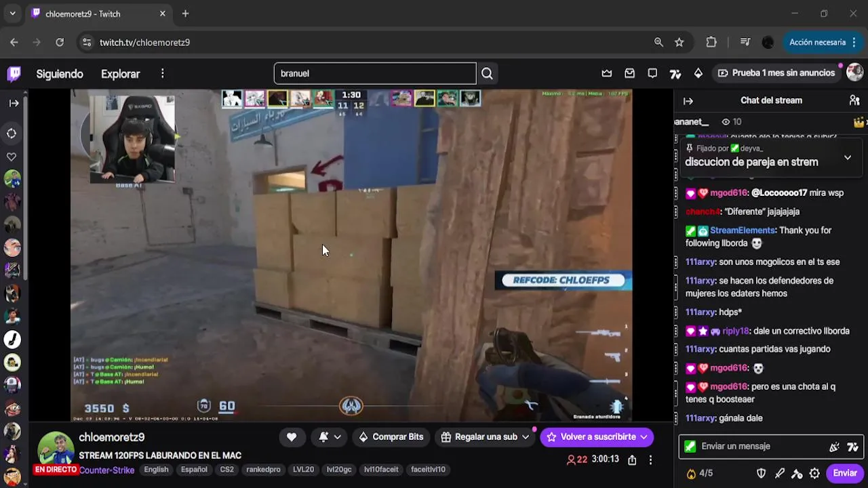Open chat emote party popper picker

(x=834, y=447)
